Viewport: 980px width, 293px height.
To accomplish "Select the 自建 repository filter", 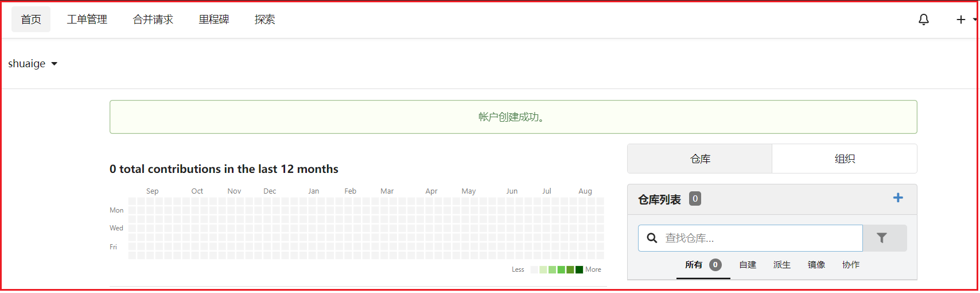I will pos(748,265).
